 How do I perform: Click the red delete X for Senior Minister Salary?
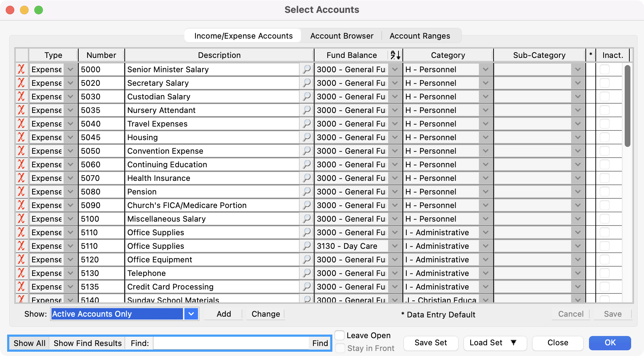[x=21, y=69]
